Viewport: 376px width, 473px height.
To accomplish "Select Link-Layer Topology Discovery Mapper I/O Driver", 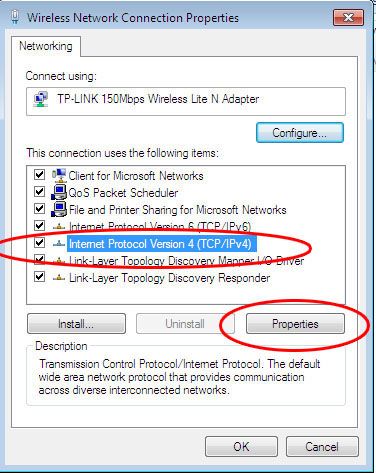I will (x=186, y=261).
